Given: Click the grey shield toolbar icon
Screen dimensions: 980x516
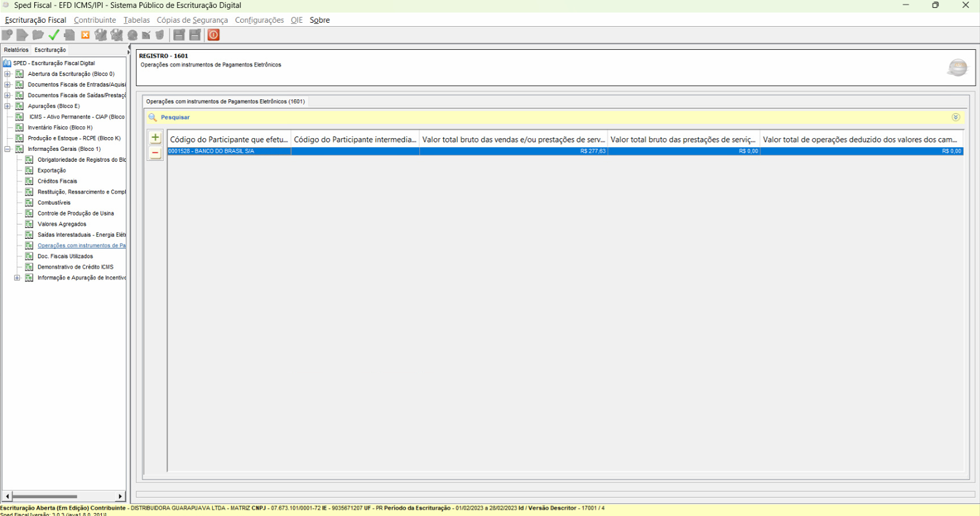Looking at the screenshot, I should pyautogui.click(x=160, y=35).
